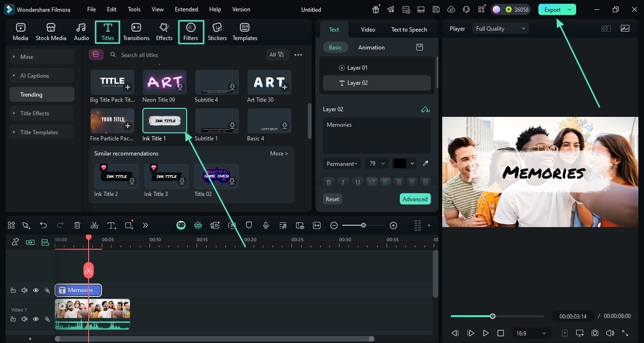The image size is (644, 343).
Task: Show more timeline tools via double chevron
Action: point(145,225)
